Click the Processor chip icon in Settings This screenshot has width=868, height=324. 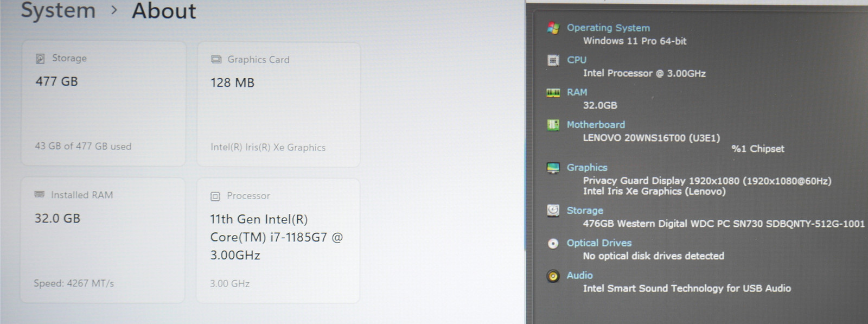click(x=215, y=196)
